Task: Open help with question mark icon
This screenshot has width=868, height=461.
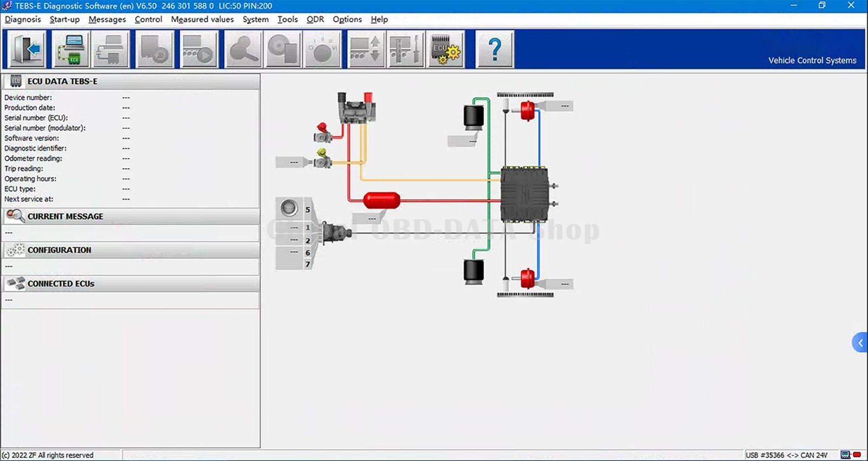Action: point(494,49)
